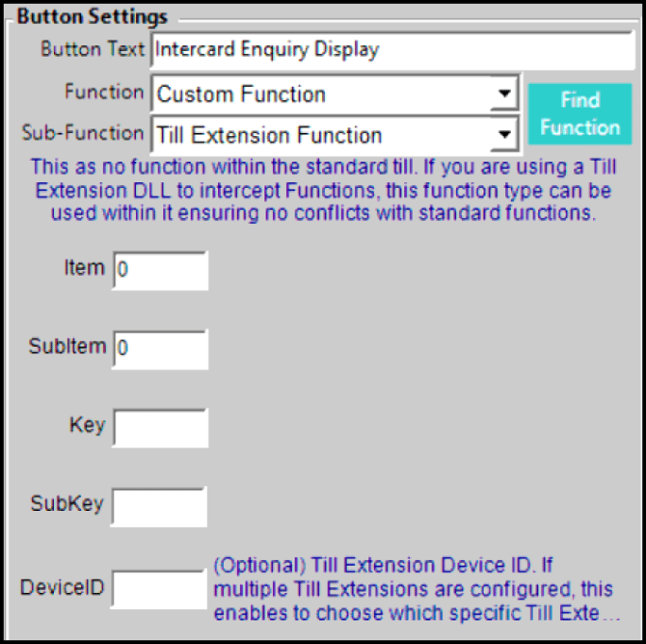Select the Custom Function combo box
The height and width of the screenshot is (644, 646).
click(x=323, y=95)
